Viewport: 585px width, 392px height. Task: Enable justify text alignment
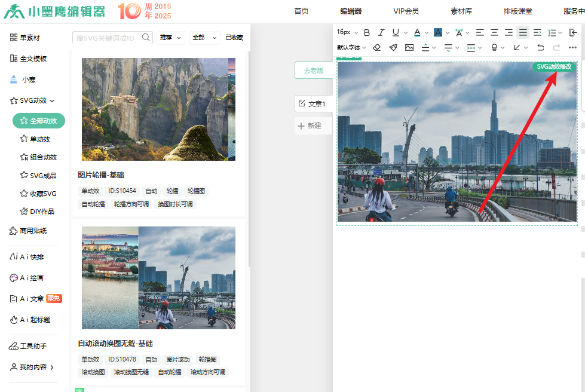(523, 32)
